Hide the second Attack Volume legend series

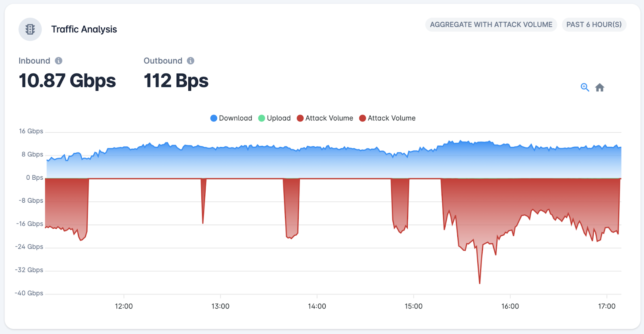click(x=387, y=118)
